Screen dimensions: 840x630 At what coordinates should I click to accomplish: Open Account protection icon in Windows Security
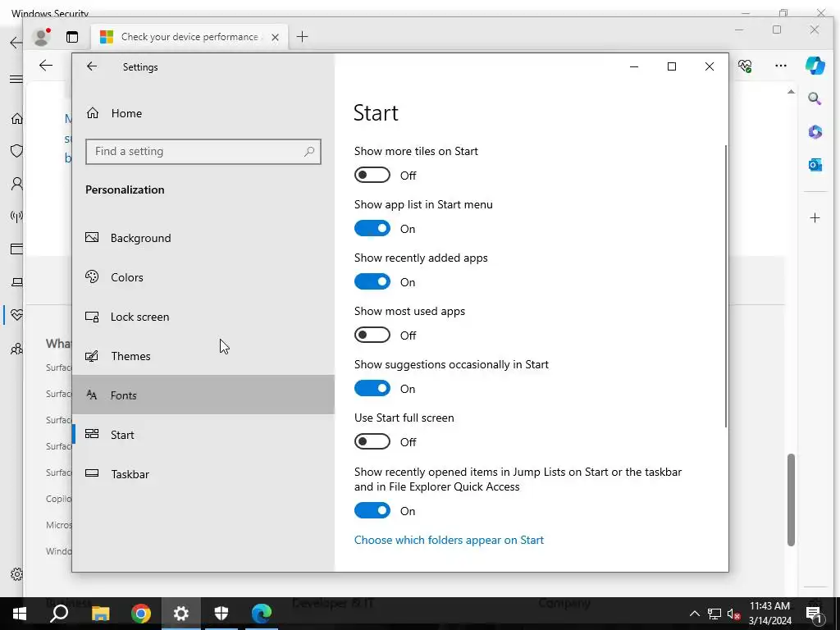[16, 184]
